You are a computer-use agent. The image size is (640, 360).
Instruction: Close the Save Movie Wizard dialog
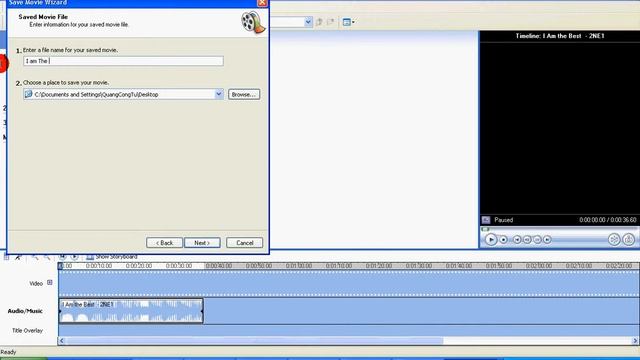tap(262, 3)
